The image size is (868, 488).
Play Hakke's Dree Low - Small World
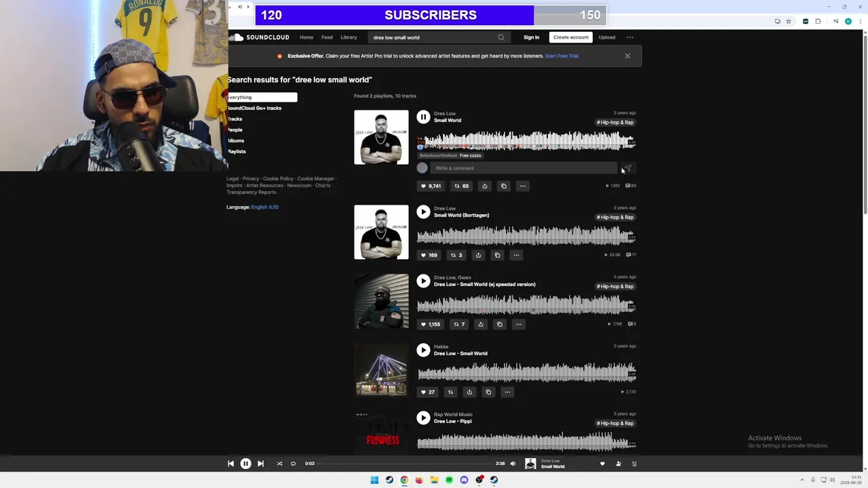coord(423,350)
